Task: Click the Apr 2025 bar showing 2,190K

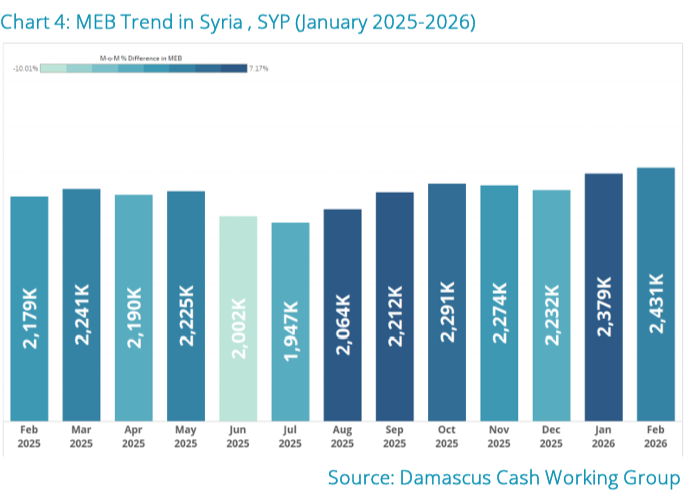Action: click(134, 308)
